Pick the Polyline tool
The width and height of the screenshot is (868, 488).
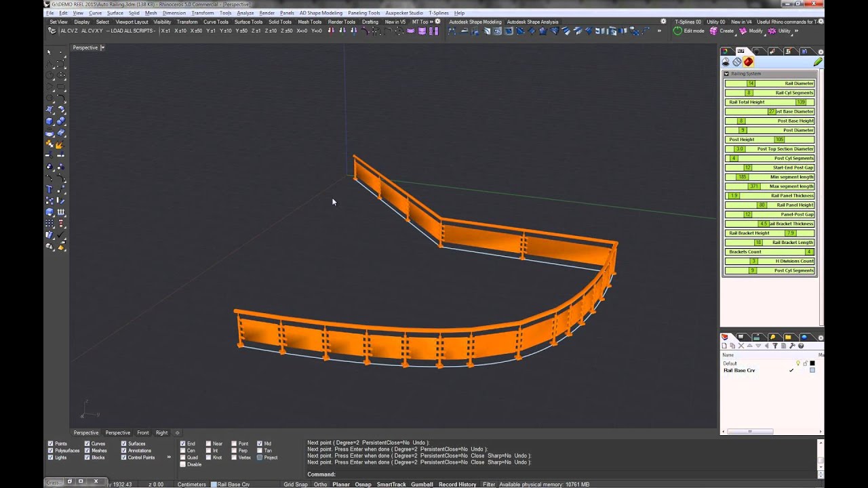(50, 63)
